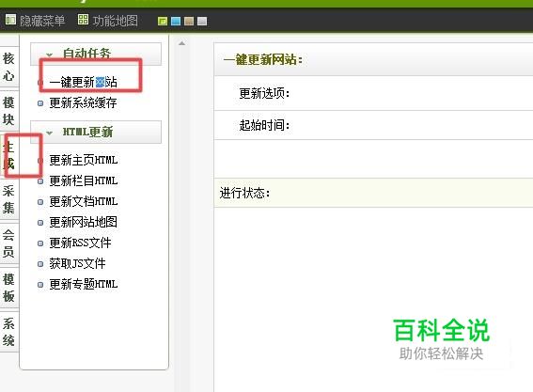533x392 pixels.
Task: Open 更新专题HTML menu item
Action: 84,285
